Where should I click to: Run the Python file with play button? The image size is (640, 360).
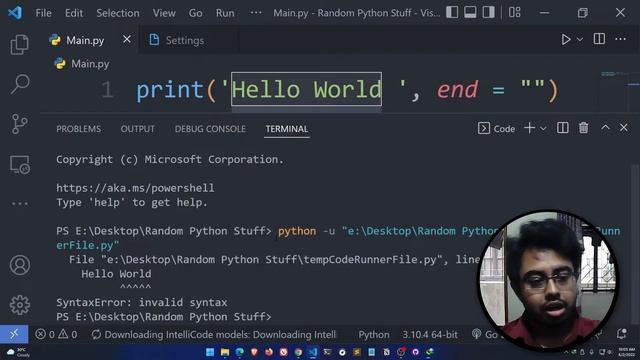click(566, 39)
